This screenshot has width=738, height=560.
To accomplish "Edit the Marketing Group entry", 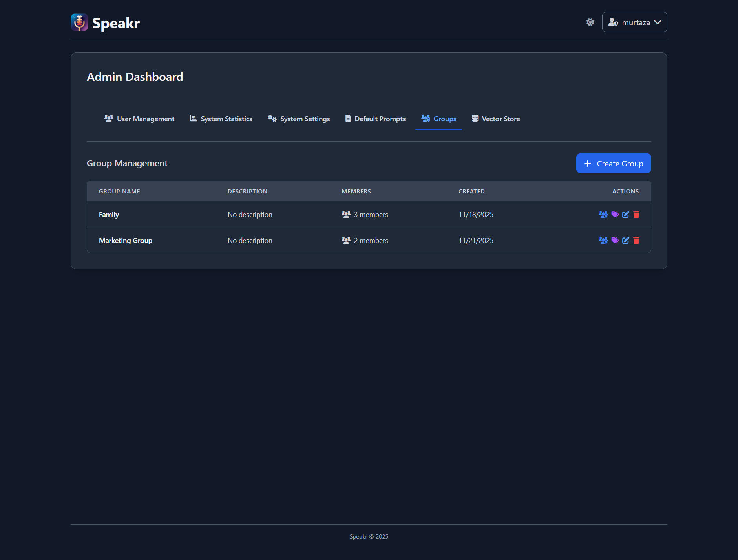I will tap(626, 240).
